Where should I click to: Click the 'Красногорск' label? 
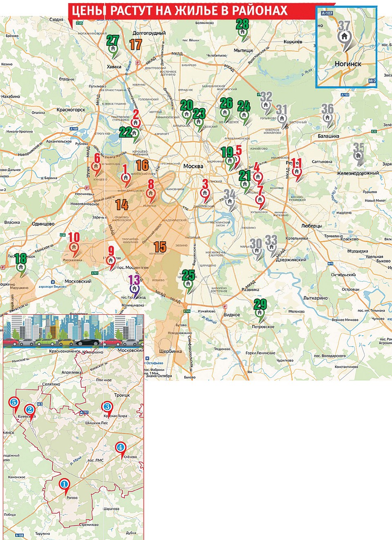[x=71, y=110]
